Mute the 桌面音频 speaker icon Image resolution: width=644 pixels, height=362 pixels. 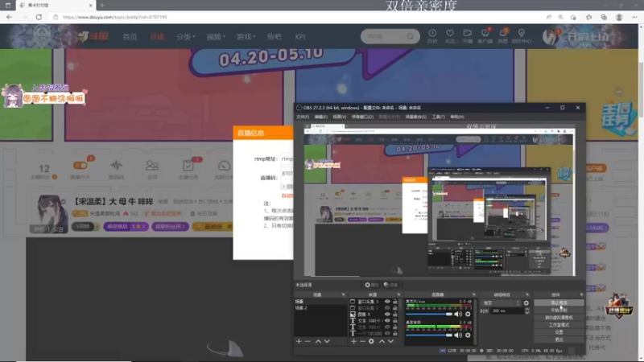pos(458,335)
